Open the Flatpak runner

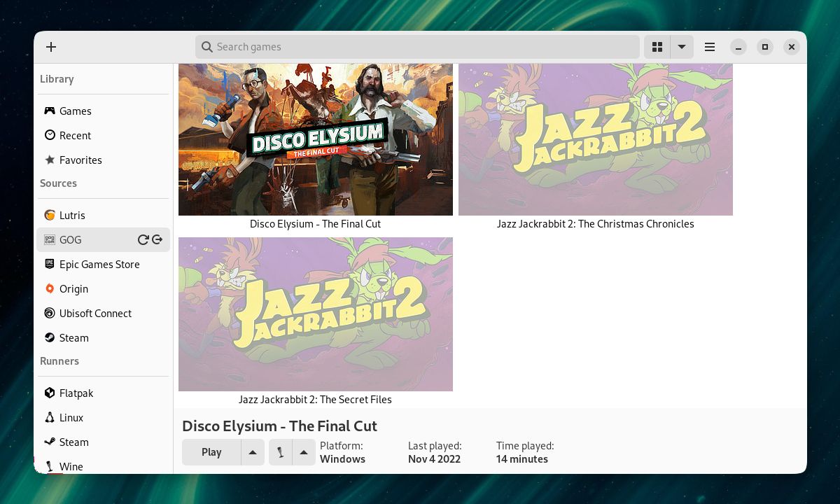point(76,393)
